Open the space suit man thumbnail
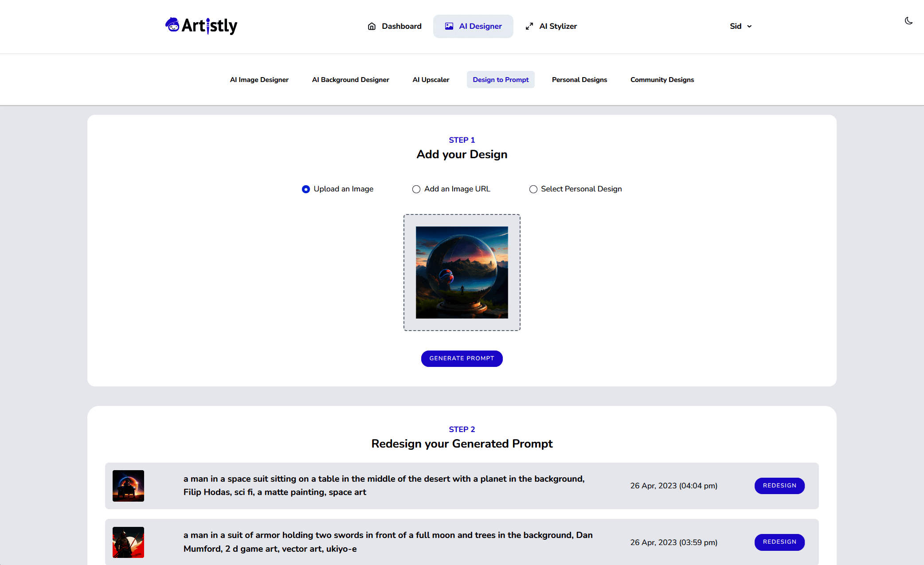This screenshot has height=565, width=924. click(128, 486)
